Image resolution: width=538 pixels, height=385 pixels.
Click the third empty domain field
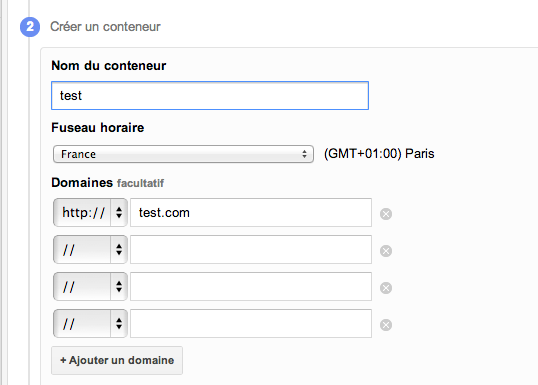coord(251,287)
